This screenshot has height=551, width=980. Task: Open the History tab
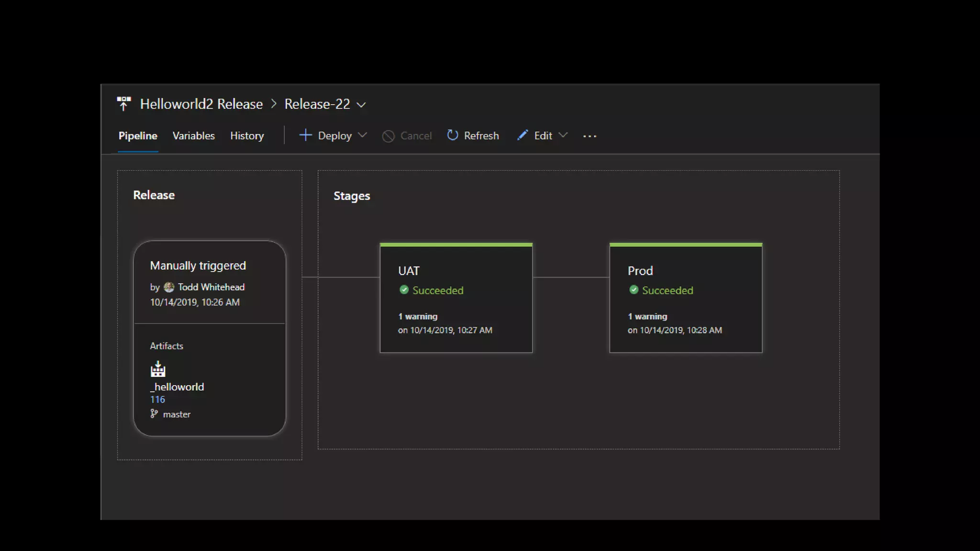pos(247,136)
